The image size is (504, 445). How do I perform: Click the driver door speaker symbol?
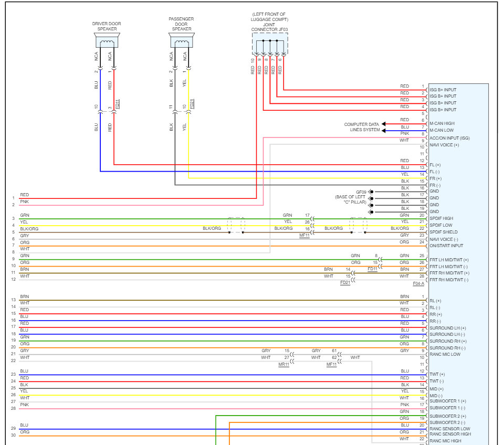pos(107,40)
